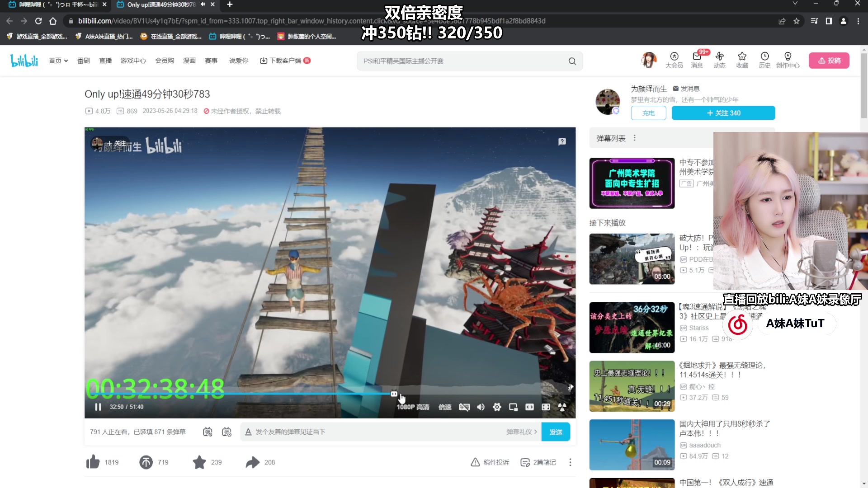Open the 创作中心 creator center icon
The image size is (868, 488).
(x=788, y=60)
